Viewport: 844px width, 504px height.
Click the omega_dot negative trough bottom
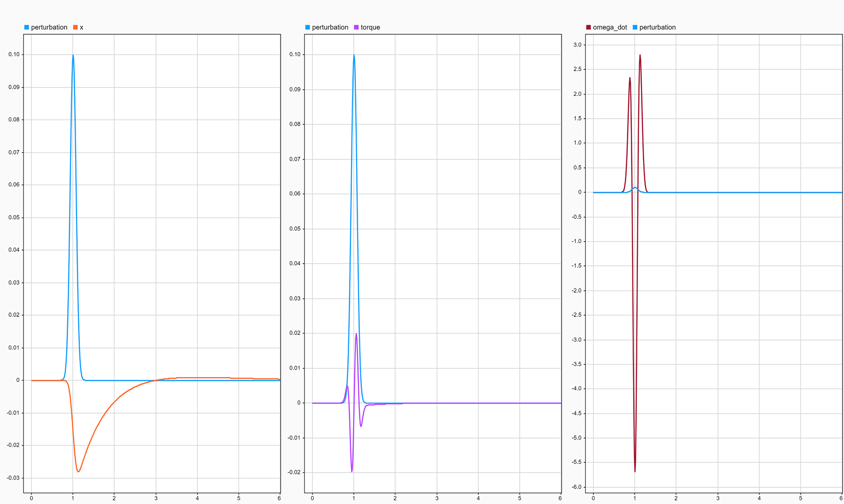[x=635, y=471]
